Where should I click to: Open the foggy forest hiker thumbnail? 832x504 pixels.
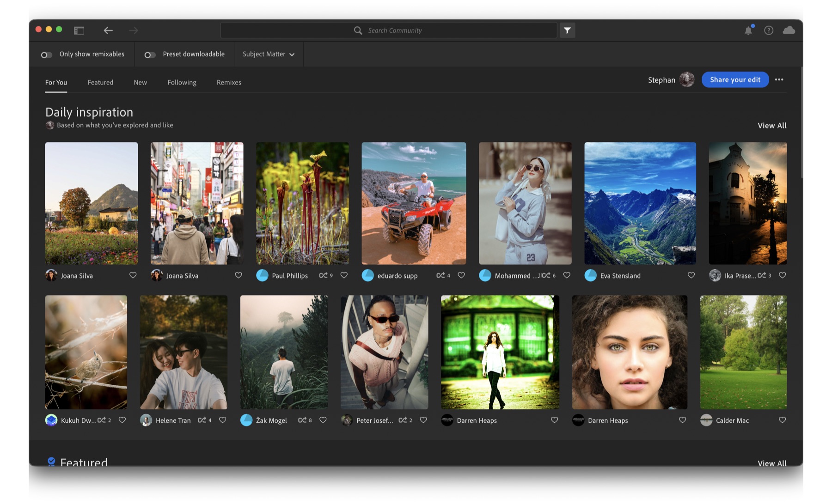tap(284, 352)
